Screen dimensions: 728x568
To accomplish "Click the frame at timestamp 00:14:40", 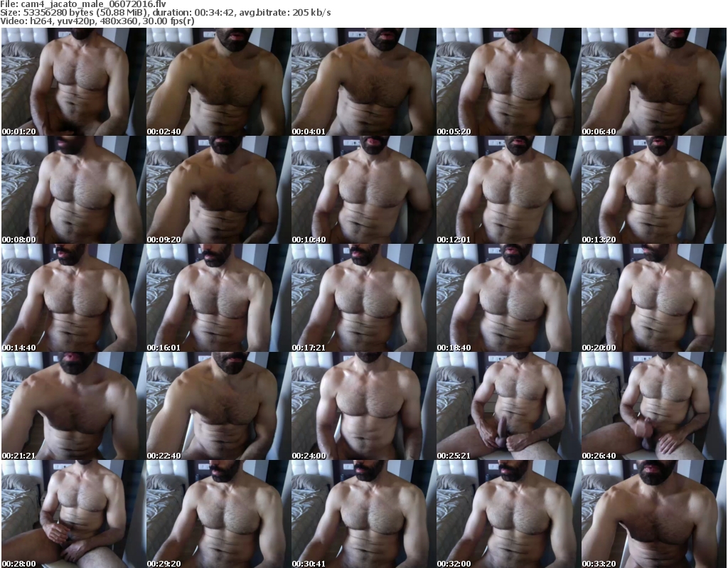I will pyautogui.click(x=73, y=298).
